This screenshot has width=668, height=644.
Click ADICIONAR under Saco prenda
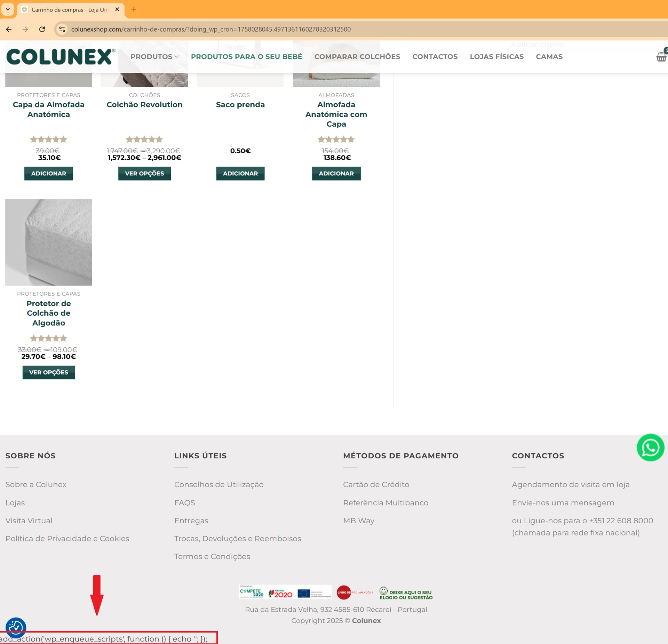[240, 173]
